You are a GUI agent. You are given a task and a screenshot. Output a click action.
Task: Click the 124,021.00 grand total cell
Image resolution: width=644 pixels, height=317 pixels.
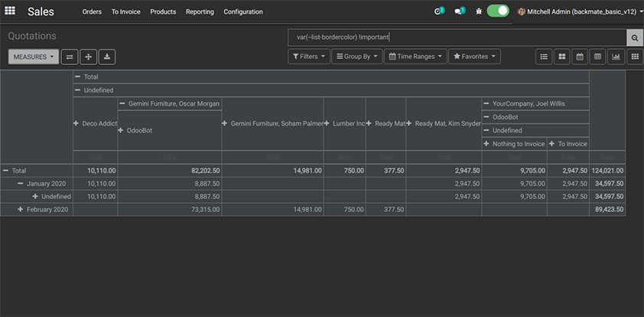point(607,170)
